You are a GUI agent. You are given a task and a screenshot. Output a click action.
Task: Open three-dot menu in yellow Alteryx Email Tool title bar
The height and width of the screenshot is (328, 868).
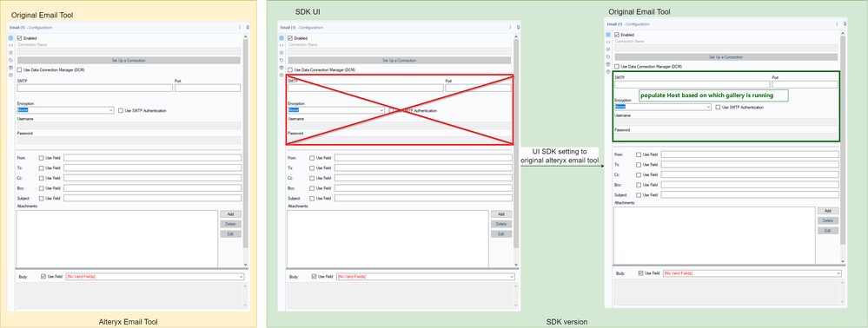[x=239, y=27]
